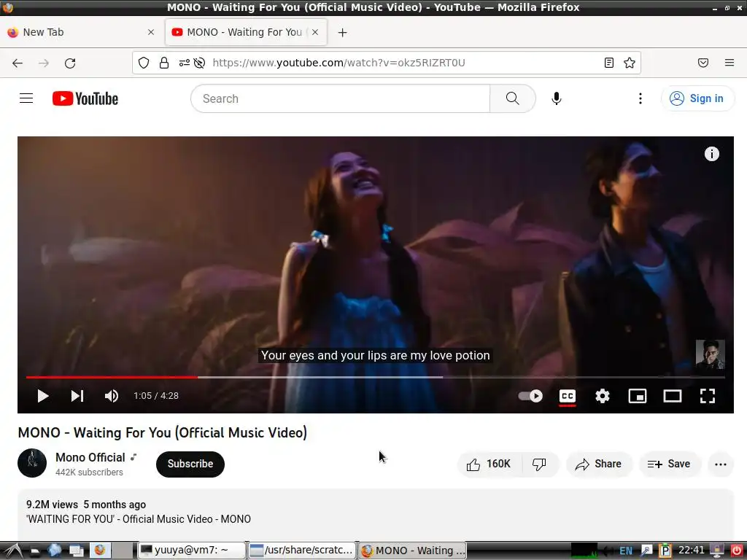Viewport: 747px width, 560px height.
Task: Click the taskbar clock 22:41
Action: tap(692, 550)
